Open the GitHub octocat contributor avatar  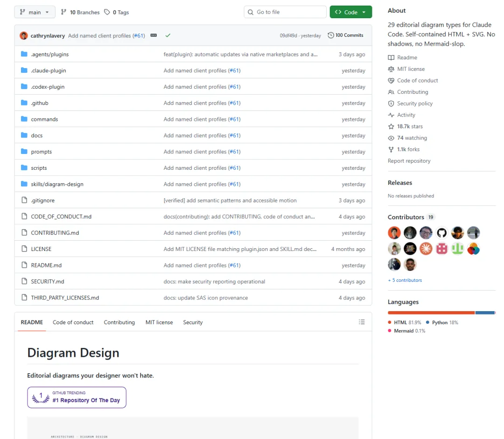click(441, 233)
